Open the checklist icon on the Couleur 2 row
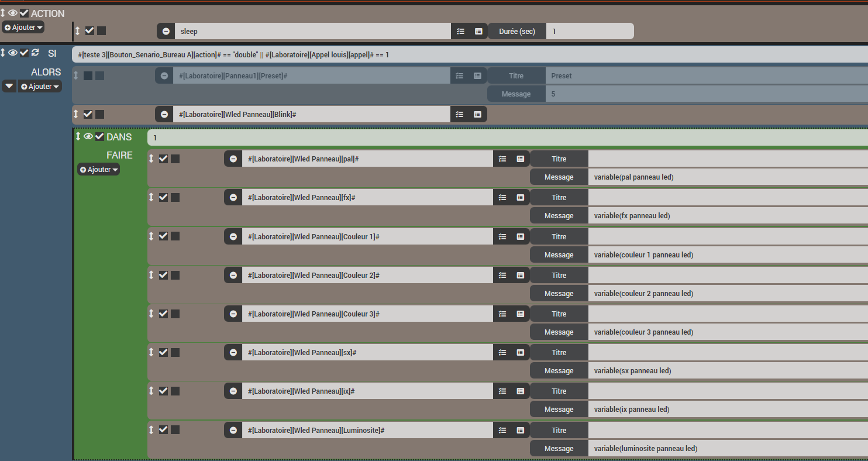The width and height of the screenshot is (868, 461). [502, 276]
